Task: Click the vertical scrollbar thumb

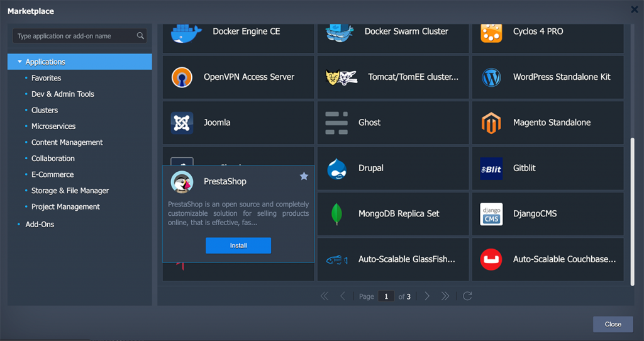Action: click(633, 211)
